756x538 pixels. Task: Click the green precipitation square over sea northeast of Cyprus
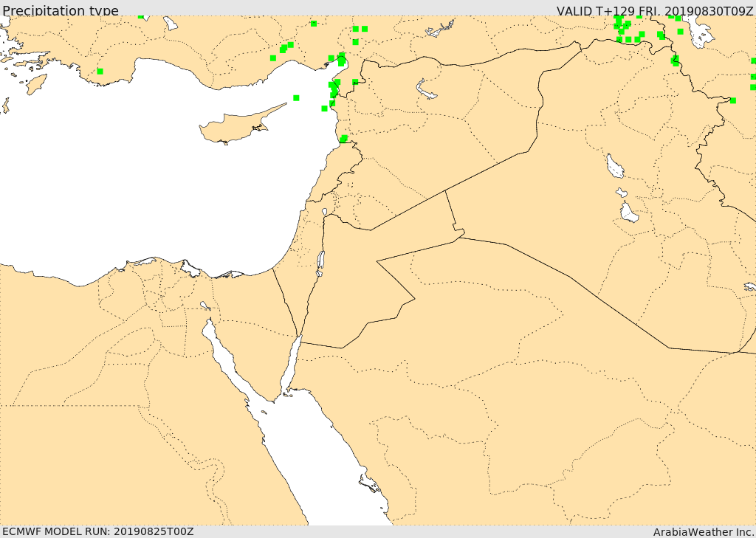pos(296,98)
